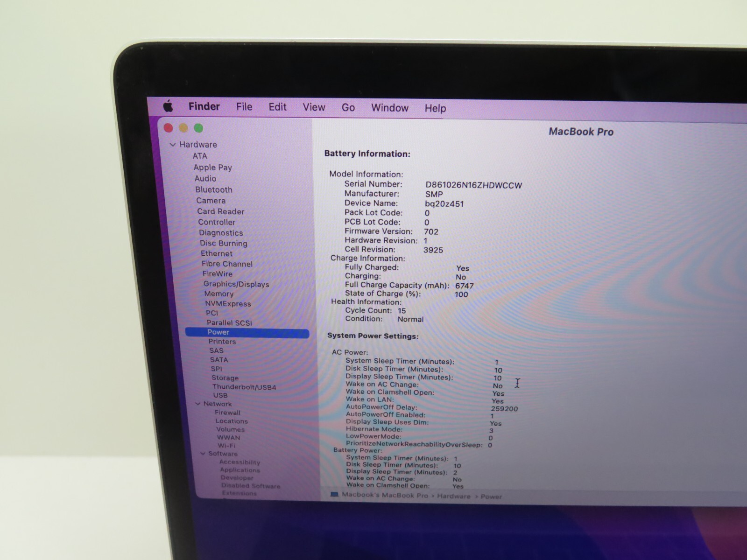Image resolution: width=747 pixels, height=560 pixels.
Task: Select Ethernet in the sidebar
Action: click(x=217, y=253)
